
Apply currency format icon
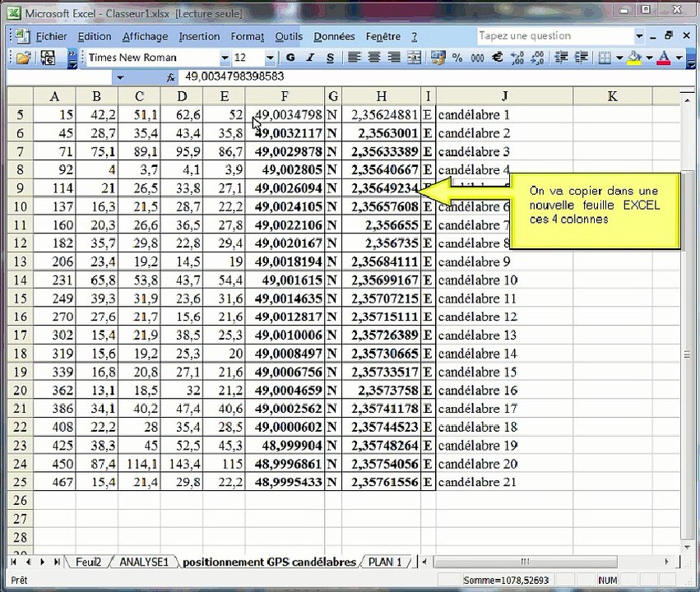pos(438,58)
